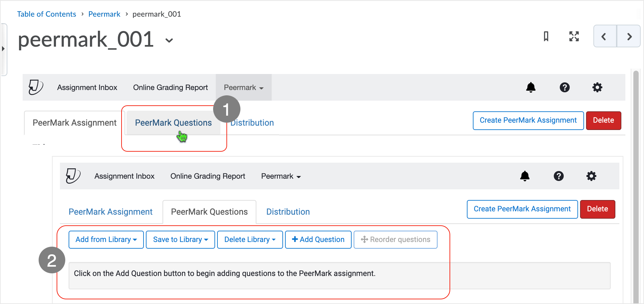Open settings gear in upper toolbar
This screenshot has width=644, height=304.
[x=597, y=87]
